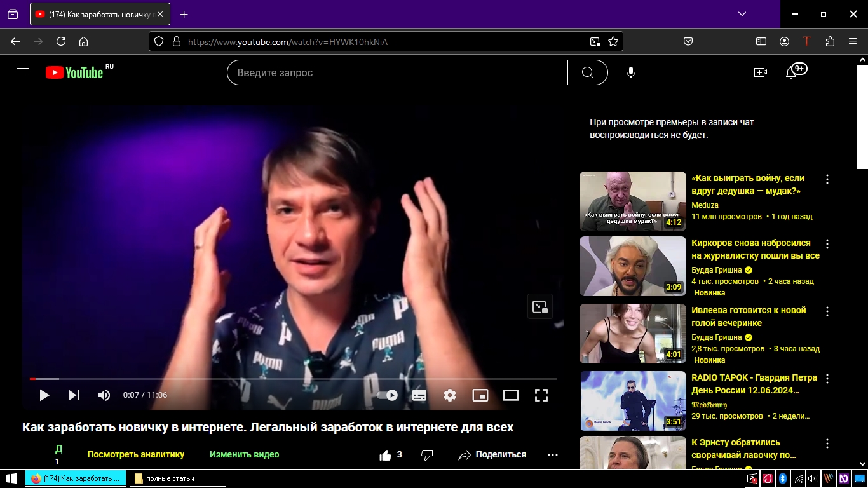
Task: Open options for К Эрнсту video
Action: (827, 444)
